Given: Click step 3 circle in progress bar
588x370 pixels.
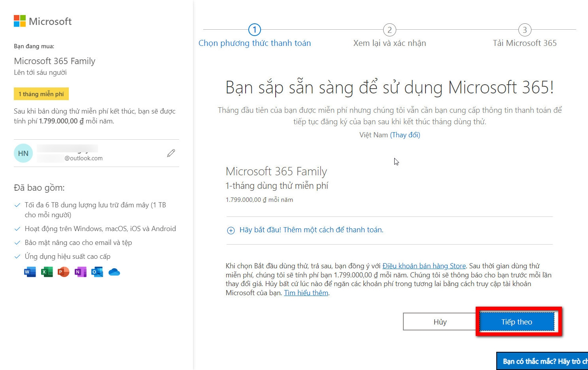Looking at the screenshot, I should 525,30.
